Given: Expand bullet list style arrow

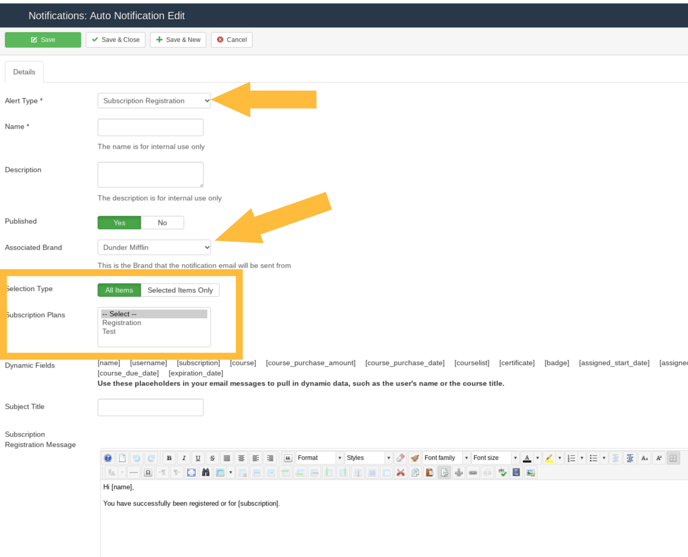Looking at the screenshot, I should (x=604, y=458).
